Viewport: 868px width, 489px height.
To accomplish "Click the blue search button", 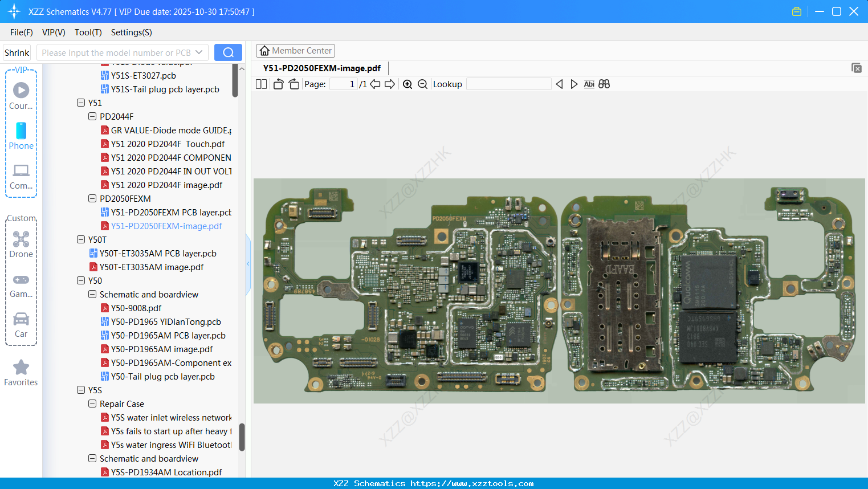I will [x=228, y=52].
